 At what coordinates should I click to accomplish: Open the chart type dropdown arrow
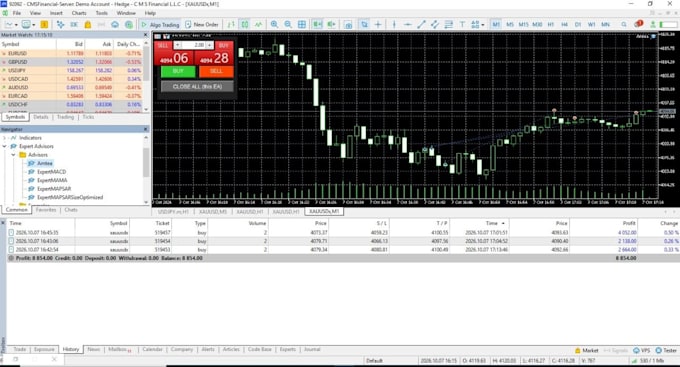(x=16, y=25)
